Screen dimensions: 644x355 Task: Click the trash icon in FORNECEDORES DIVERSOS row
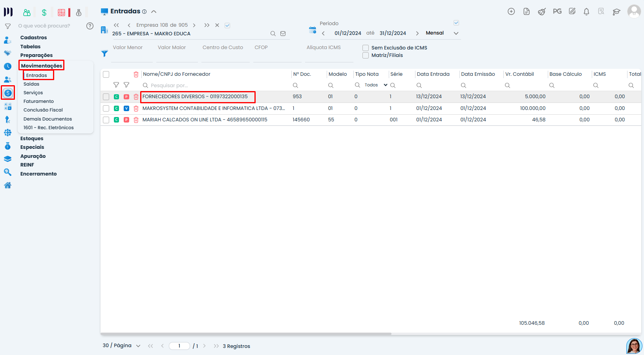click(136, 97)
